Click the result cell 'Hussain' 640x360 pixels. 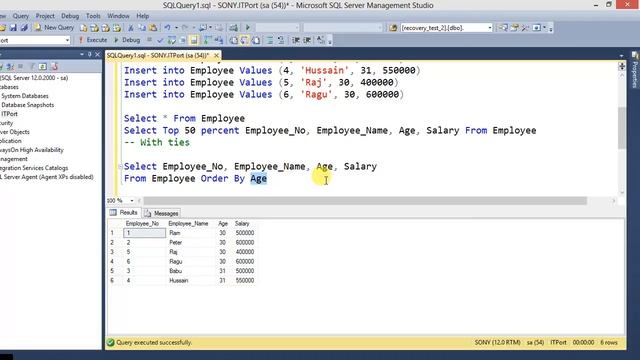[179, 280]
